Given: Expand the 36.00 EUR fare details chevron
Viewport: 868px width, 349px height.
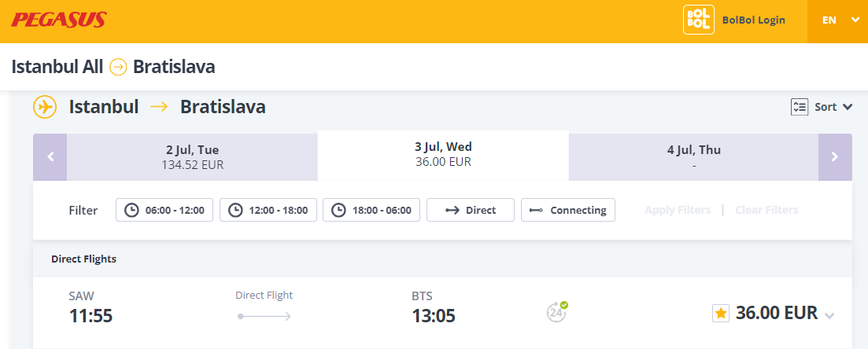Looking at the screenshot, I should [829, 316].
